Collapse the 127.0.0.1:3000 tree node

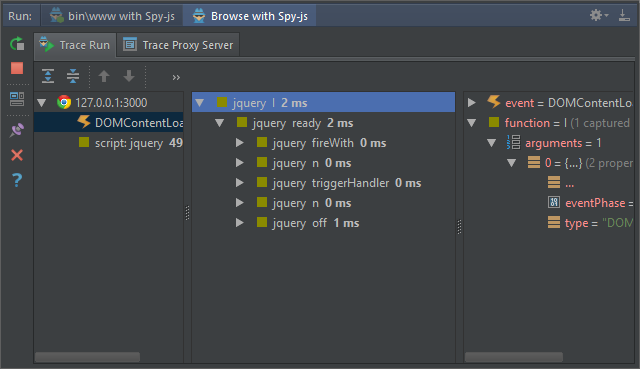point(42,102)
